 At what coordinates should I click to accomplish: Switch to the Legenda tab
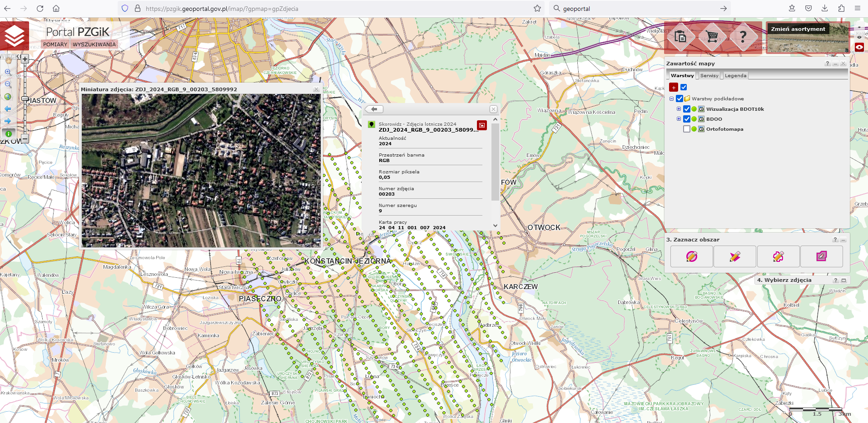735,76
